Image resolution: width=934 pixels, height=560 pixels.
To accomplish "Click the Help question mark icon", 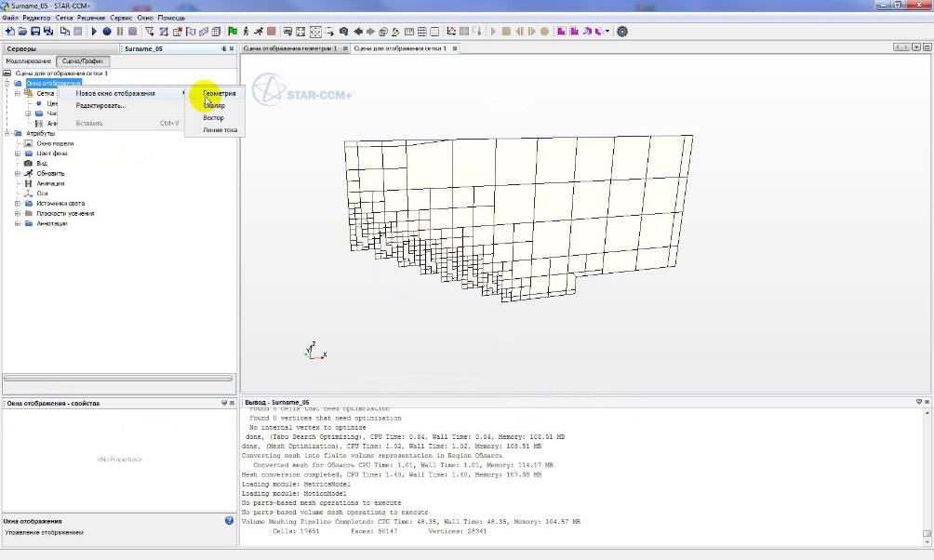I will click(x=229, y=521).
